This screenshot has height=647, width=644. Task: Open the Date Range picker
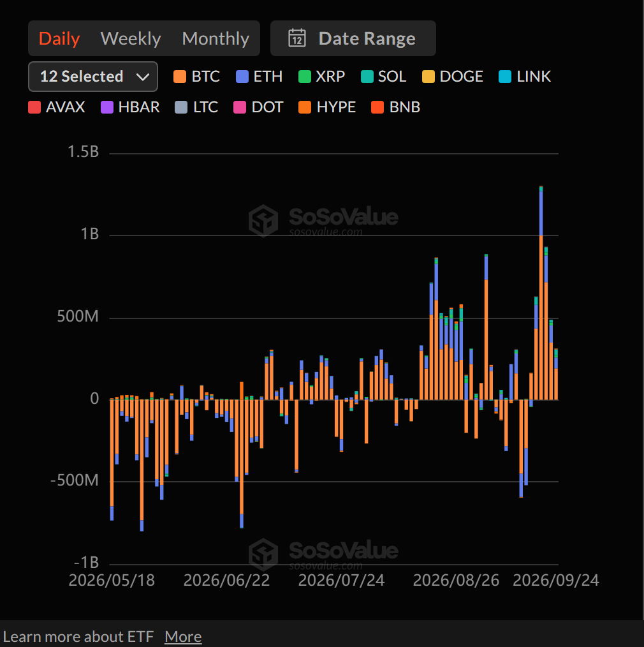(x=353, y=38)
